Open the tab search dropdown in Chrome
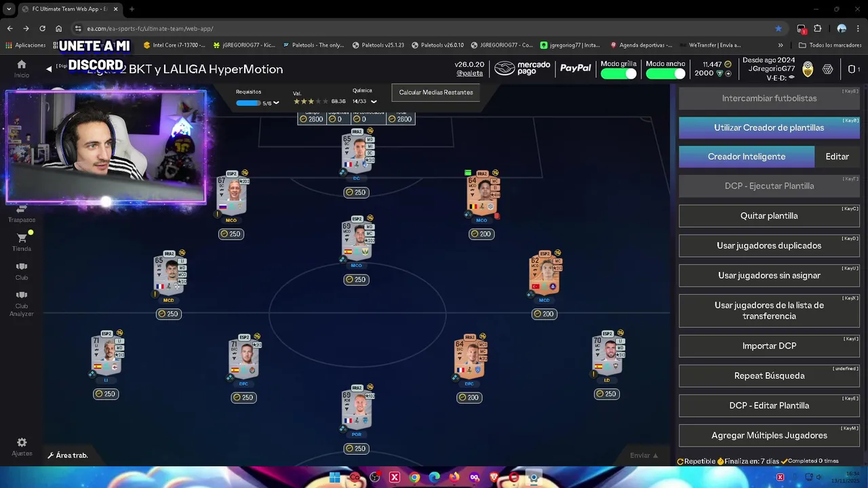868x488 pixels. point(9,9)
